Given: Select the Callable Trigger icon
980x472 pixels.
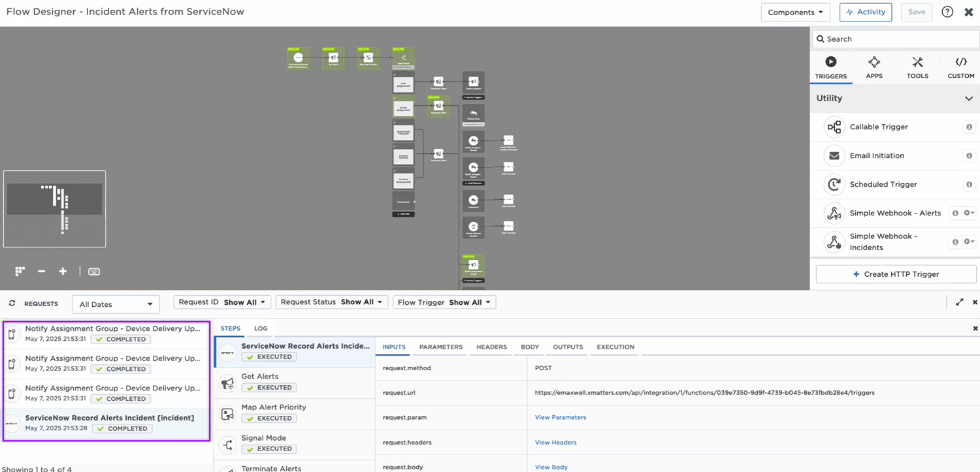Looking at the screenshot, I should point(834,127).
